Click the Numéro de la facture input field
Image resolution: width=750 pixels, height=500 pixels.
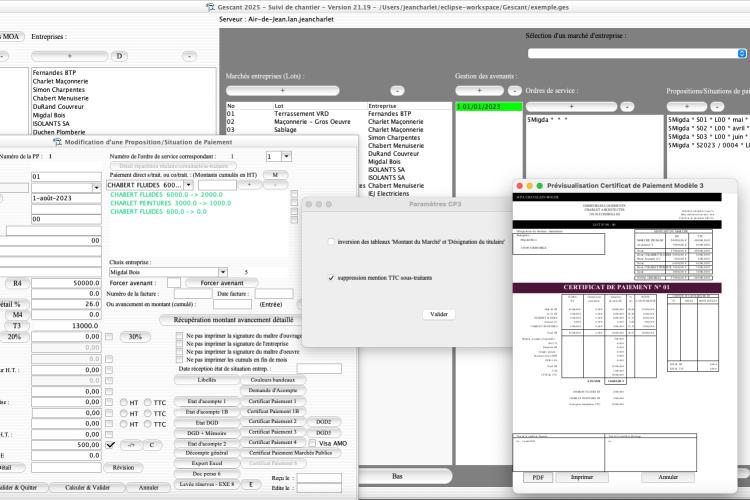coord(193,294)
